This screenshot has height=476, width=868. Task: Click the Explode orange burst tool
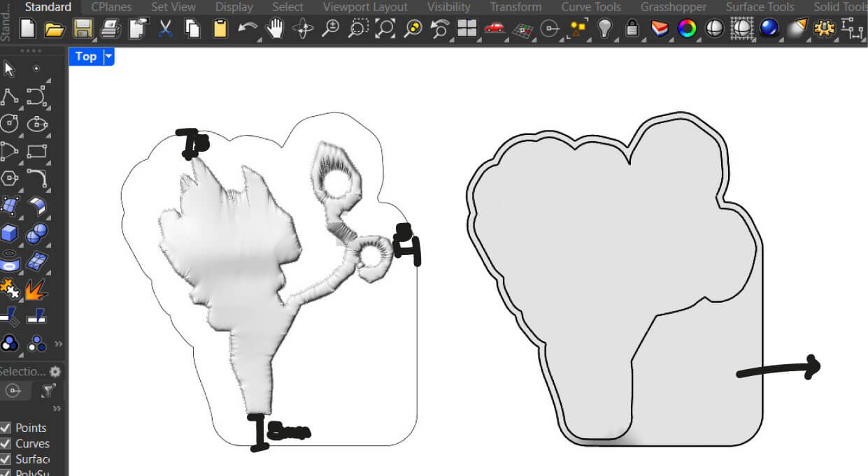36,288
